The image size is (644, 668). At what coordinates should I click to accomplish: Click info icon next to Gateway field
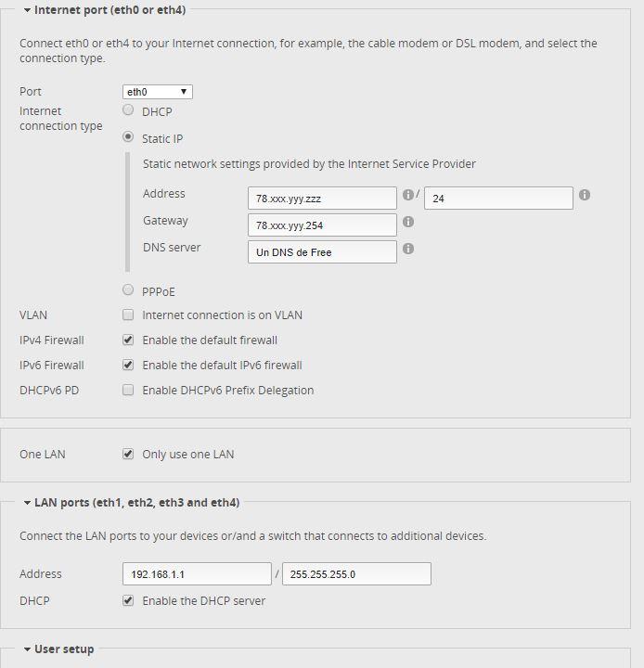[408, 223]
